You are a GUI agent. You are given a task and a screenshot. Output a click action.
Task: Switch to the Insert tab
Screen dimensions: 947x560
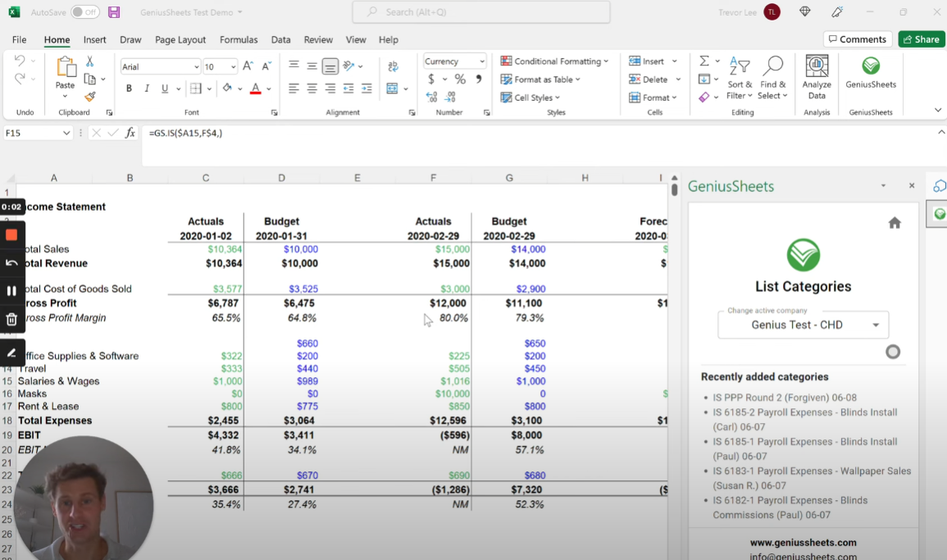pyautogui.click(x=95, y=39)
